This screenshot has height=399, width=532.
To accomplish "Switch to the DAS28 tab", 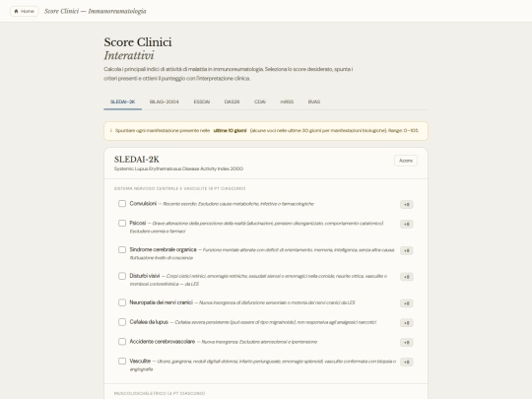I will [233, 101].
